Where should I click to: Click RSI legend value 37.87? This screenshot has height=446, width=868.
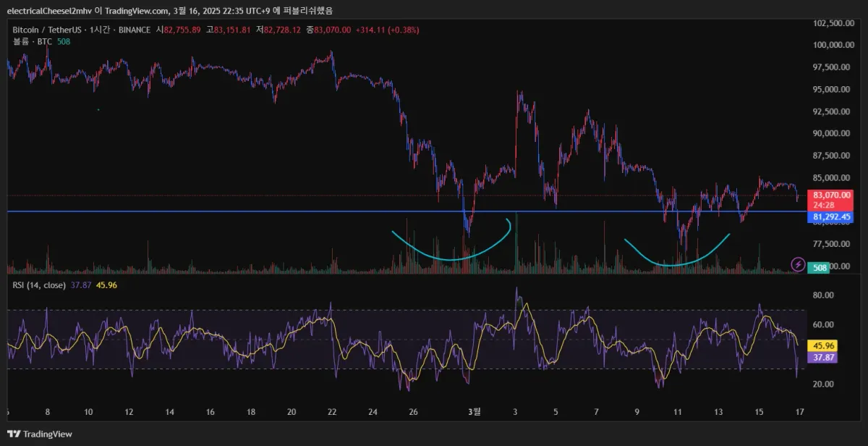(80, 285)
